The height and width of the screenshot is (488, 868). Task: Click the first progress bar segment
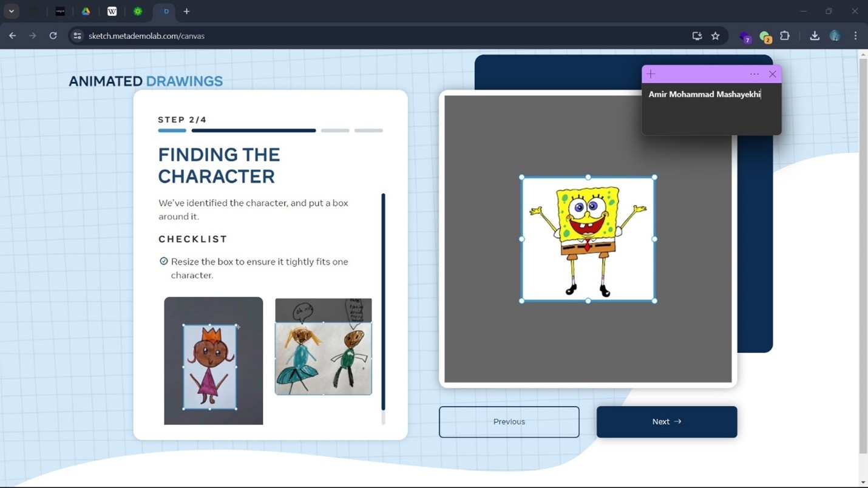click(172, 130)
